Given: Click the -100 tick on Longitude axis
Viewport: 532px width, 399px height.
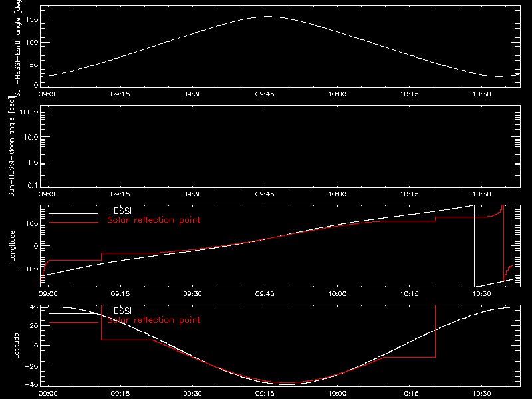Looking at the screenshot, I should point(29,269).
